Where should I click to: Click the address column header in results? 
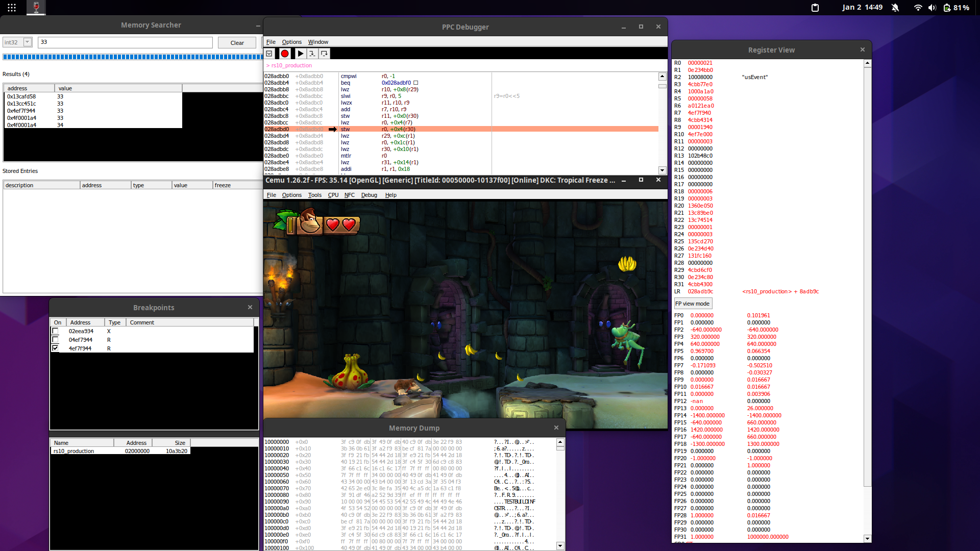point(29,88)
